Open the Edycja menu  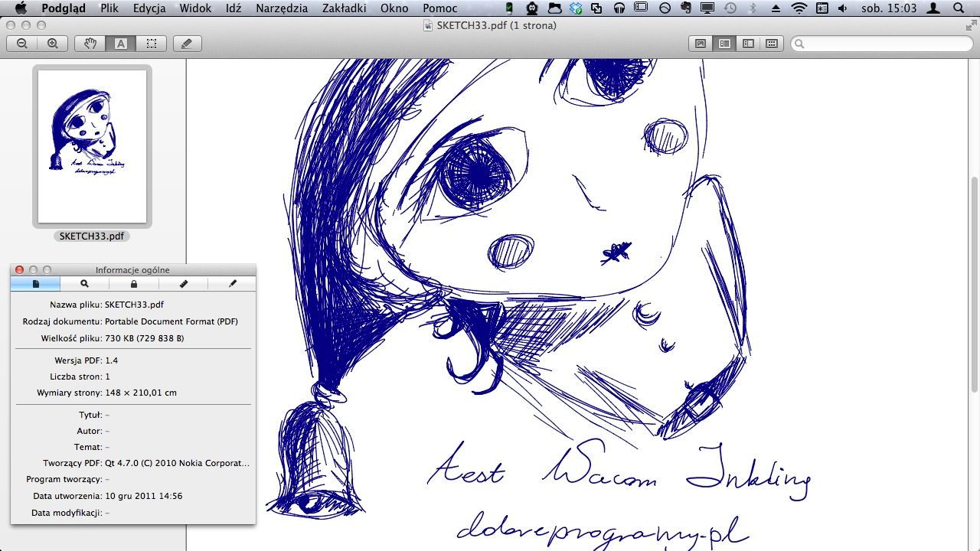(x=151, y=8)
